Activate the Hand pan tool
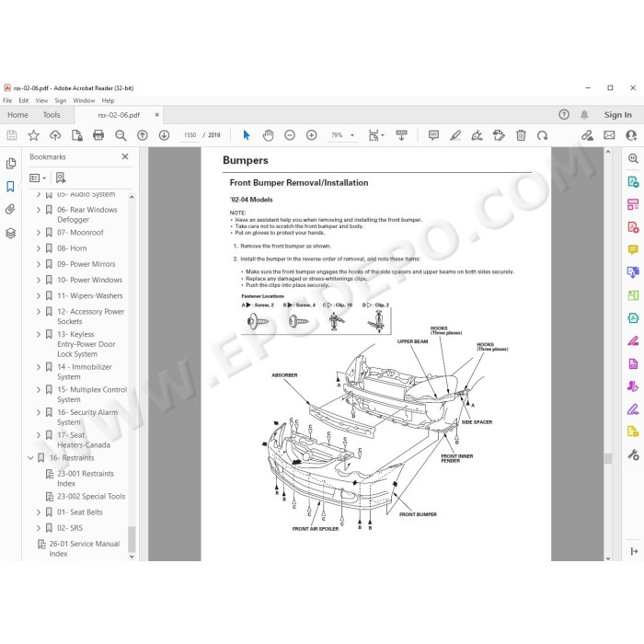 click(x=268, y=135)
